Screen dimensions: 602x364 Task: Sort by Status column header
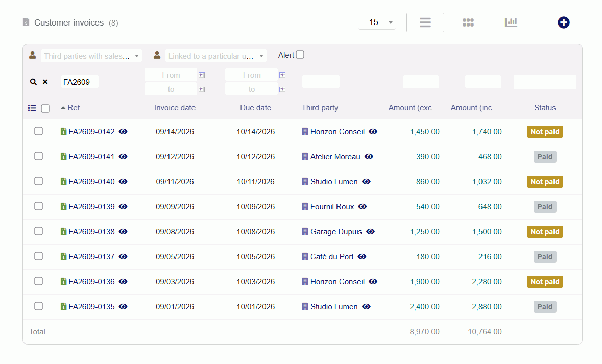click(x=545, y=108)
